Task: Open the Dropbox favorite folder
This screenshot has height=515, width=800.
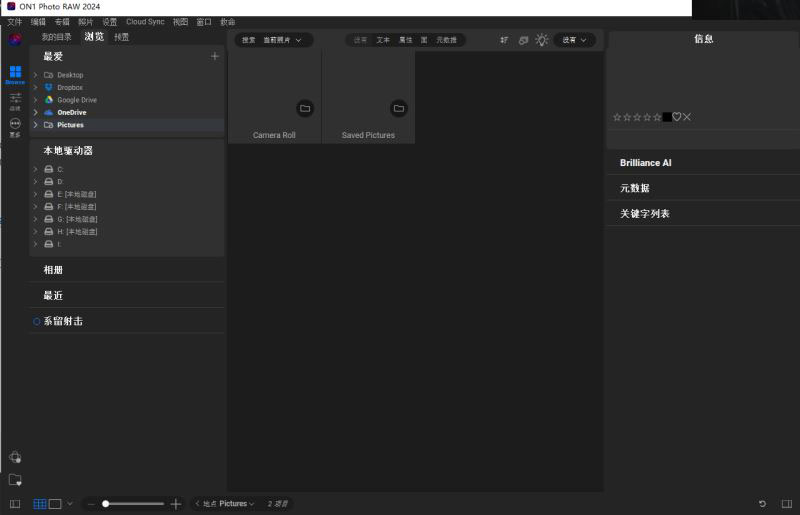Action: tap(69, 88)
